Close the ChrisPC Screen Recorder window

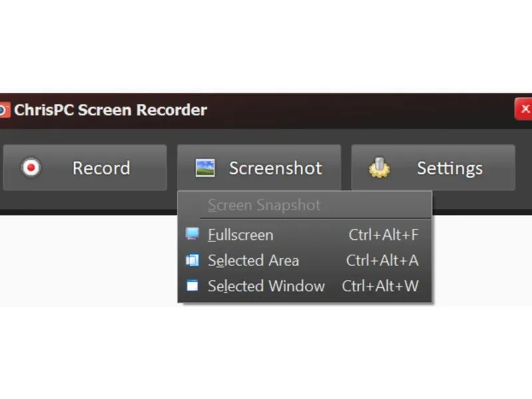click(x=525, y=109)
